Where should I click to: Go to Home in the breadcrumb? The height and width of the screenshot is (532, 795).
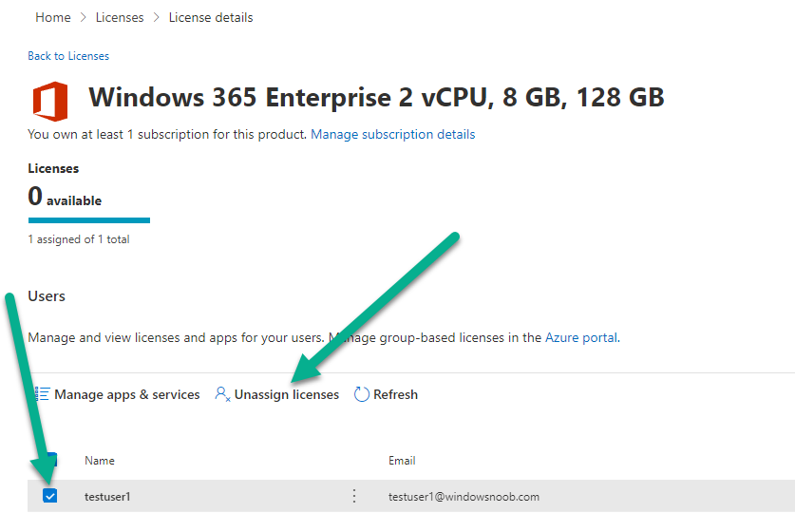coord(53,18)
